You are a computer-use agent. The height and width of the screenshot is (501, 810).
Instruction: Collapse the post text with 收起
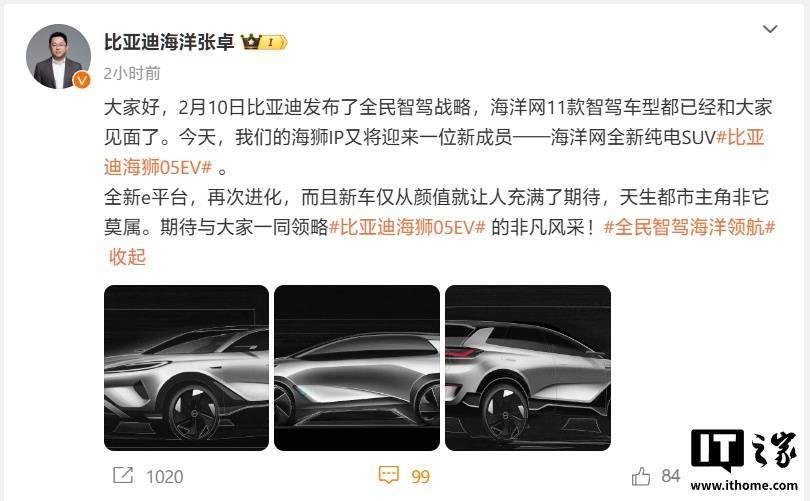(x=127, y=257)
